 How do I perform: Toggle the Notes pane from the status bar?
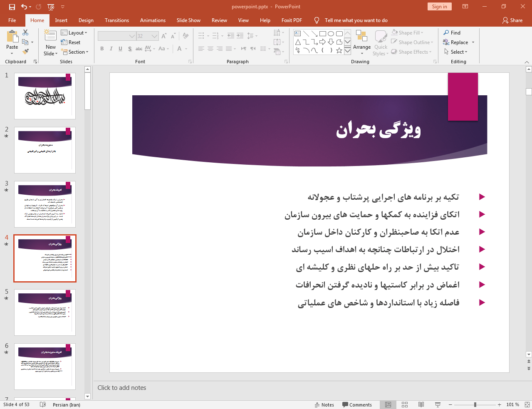324,404
